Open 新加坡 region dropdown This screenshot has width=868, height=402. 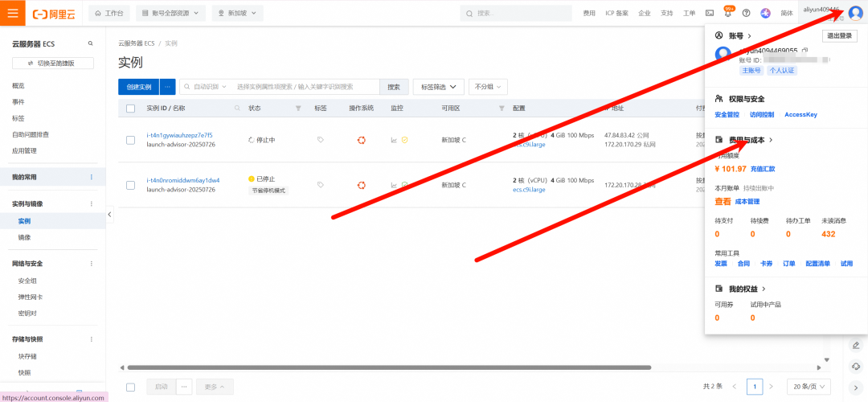[237, 14]
